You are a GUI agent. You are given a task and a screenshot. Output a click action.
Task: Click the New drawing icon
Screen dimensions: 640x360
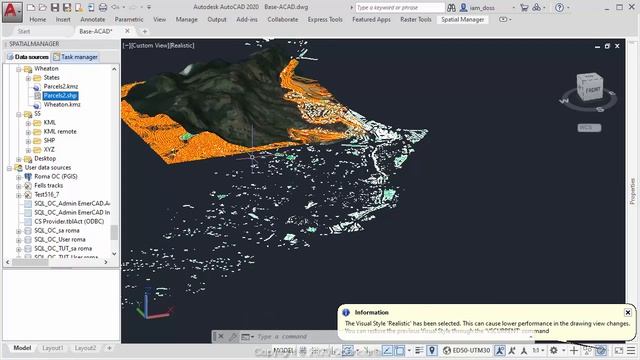(x=31, y=7)
